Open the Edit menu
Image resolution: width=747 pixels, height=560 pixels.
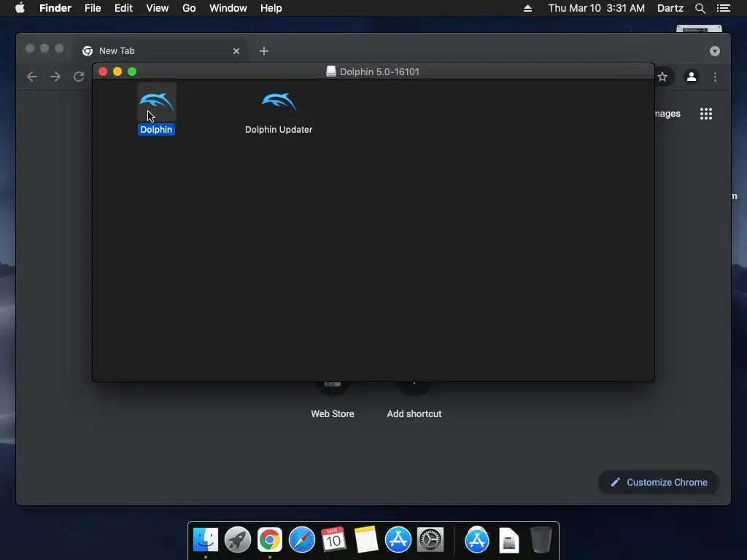[x=123, y=8]
